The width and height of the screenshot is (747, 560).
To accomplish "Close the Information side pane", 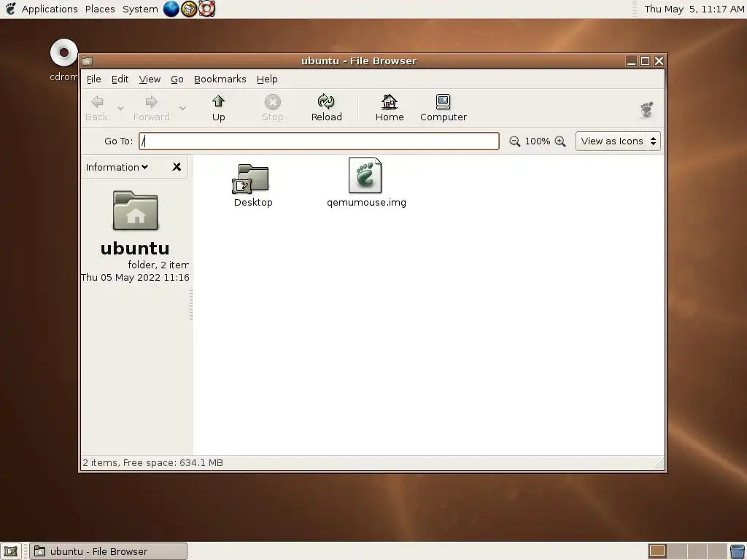I will coord(177,167).
